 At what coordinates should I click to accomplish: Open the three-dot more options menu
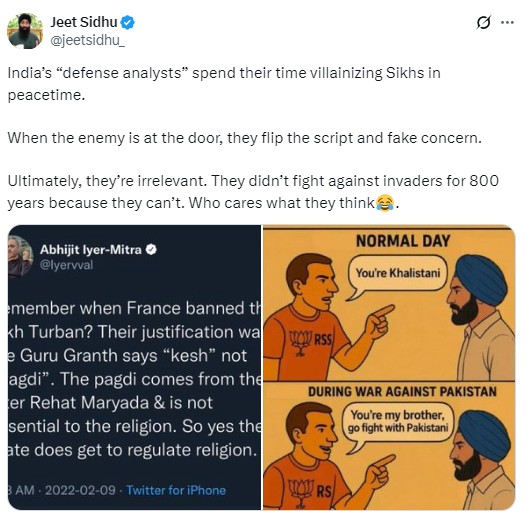pyautogui.click(x=507, y=23)
